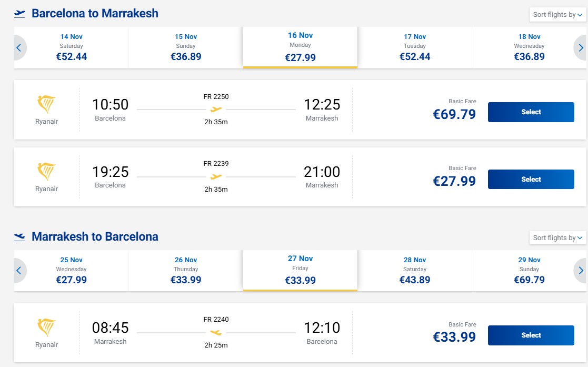Pick the 28 Nov Saturday €43.89 return date
Viewport: 588px width, 367px height.
coord(415,271)
